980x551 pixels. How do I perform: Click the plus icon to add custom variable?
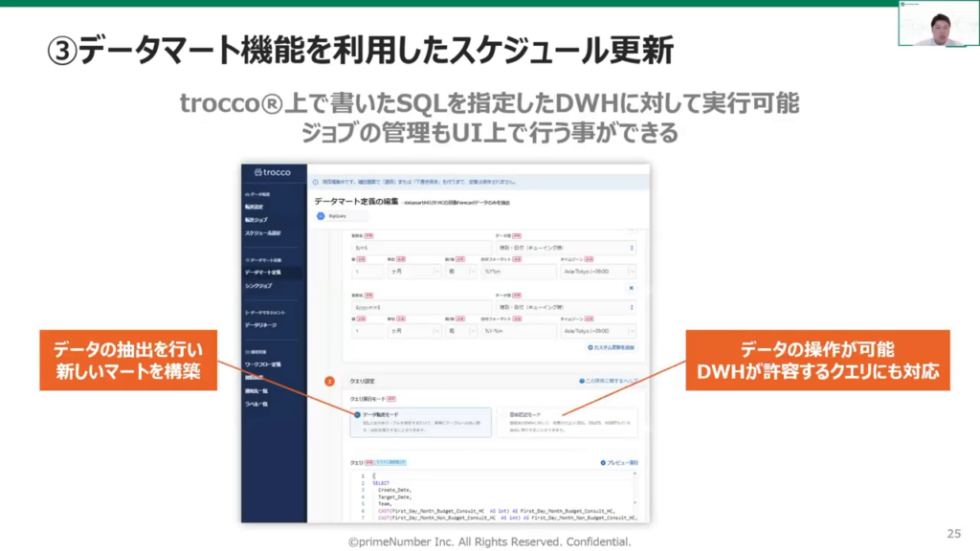[x=590, y=346]
